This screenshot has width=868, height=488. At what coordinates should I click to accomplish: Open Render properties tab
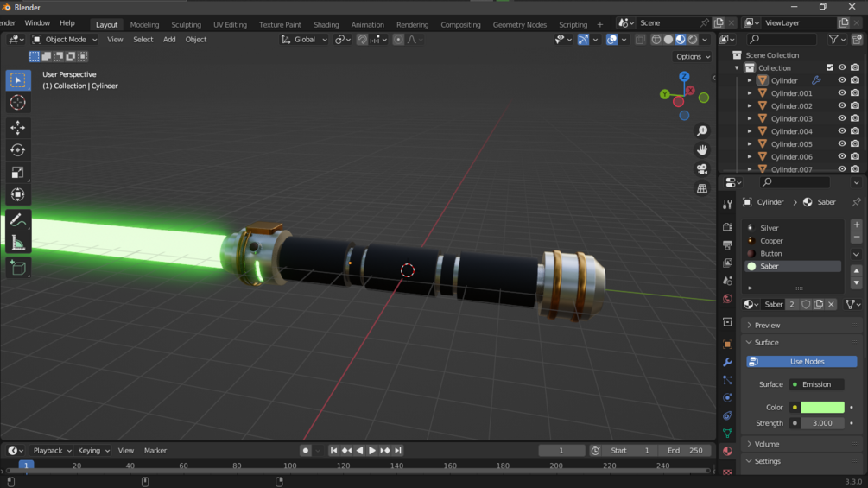727,227
